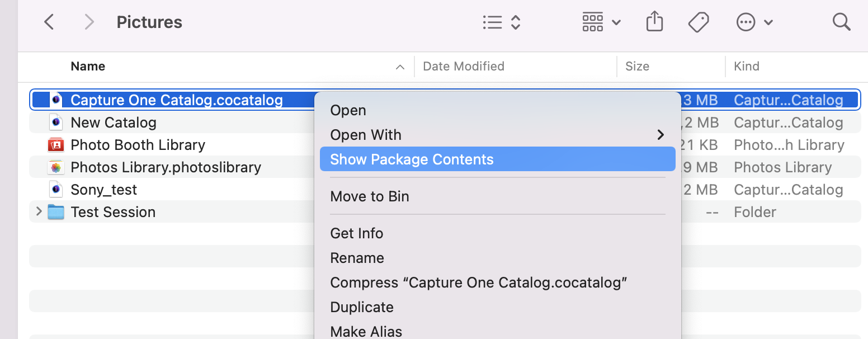Click the Photos Library.photoslibrary icon
This screenshot has width=868, height=339.
[x=55, y=167]
